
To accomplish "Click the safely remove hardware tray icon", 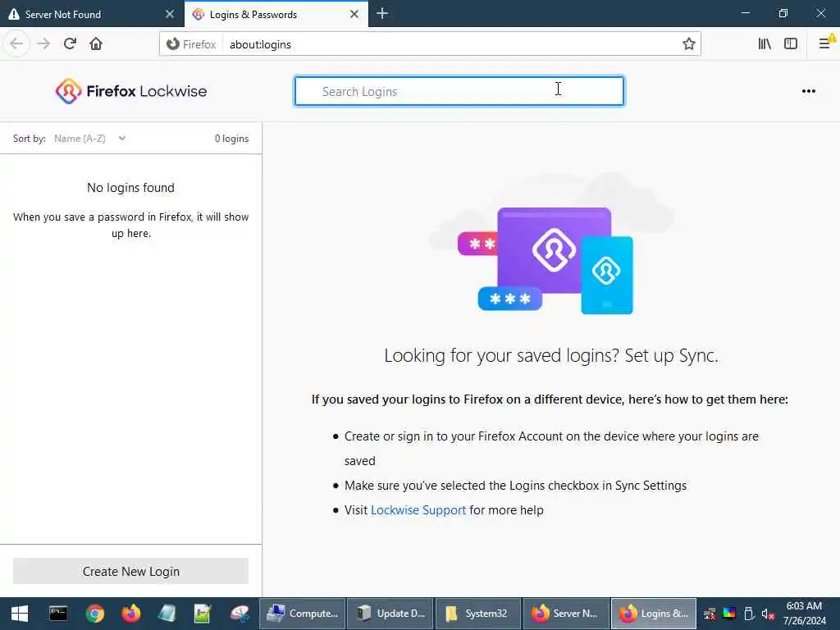I will (749, 614).
